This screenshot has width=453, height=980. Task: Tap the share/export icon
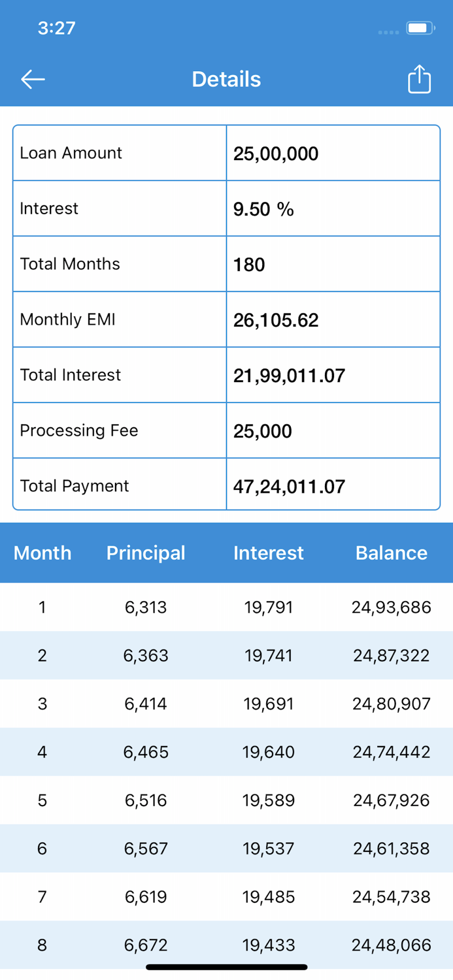tap(419, 78)
